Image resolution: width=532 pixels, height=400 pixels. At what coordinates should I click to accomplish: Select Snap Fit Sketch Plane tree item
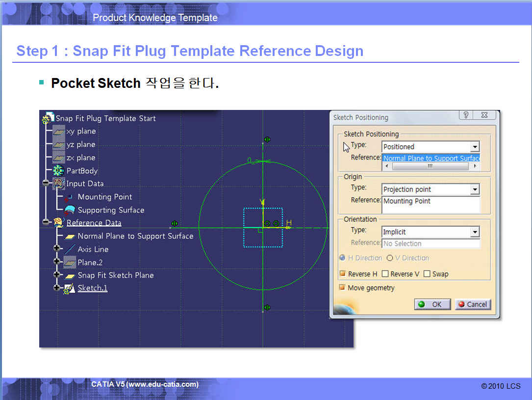115,275
